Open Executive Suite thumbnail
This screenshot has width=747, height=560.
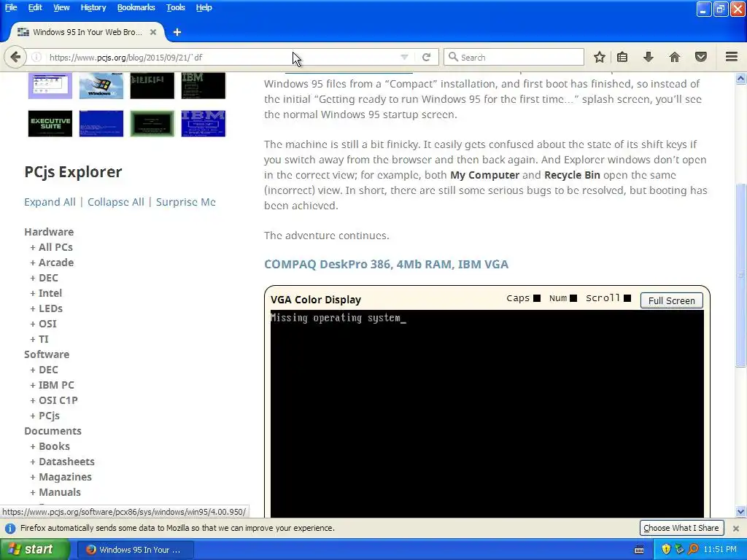tap(50, 124)
